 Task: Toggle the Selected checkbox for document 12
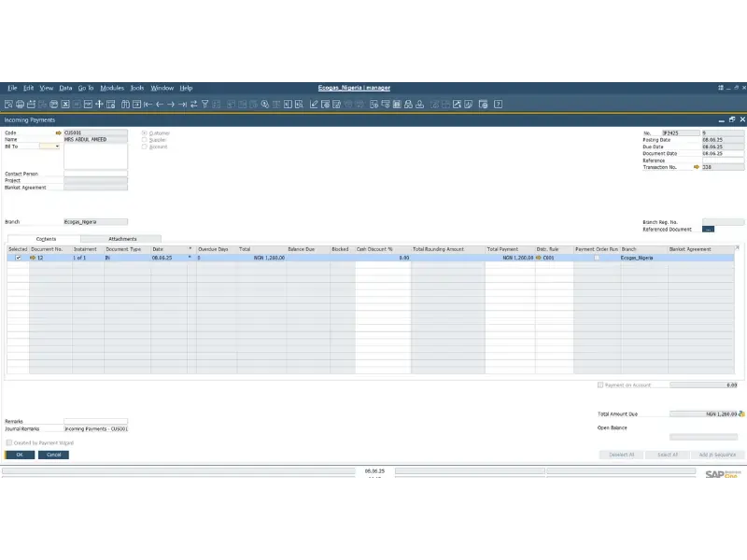pyautogui.click(x=18, y=258)
